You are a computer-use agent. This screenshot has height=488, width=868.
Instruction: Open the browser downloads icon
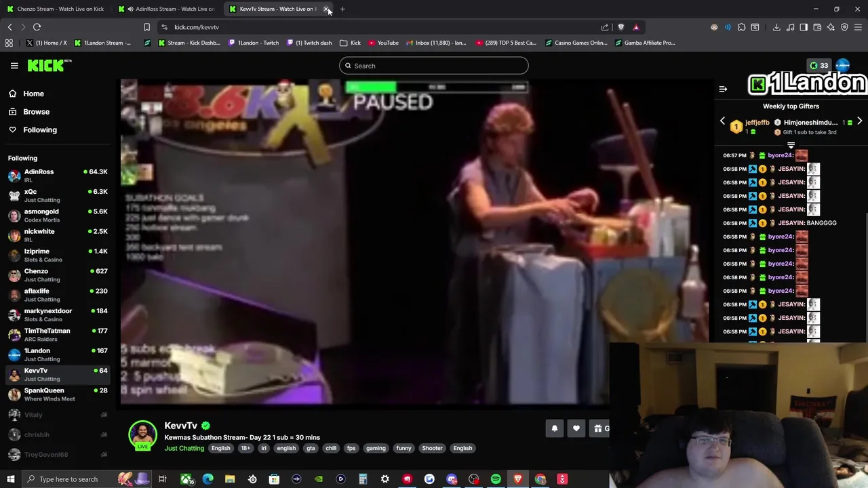point(776,27)
